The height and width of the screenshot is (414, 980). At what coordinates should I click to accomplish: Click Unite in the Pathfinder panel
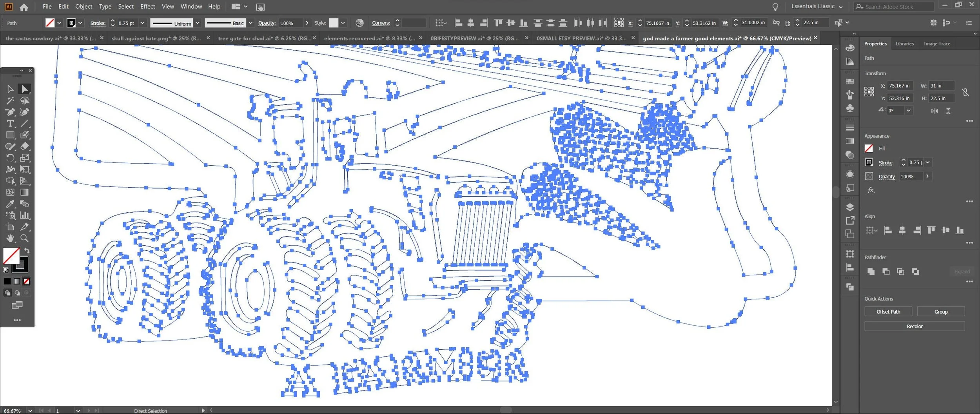871,272
